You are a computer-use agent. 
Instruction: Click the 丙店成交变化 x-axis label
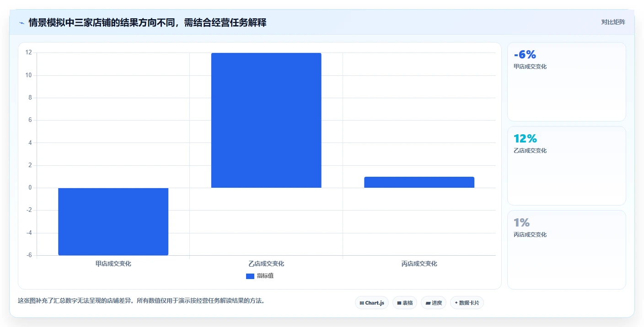419,264
